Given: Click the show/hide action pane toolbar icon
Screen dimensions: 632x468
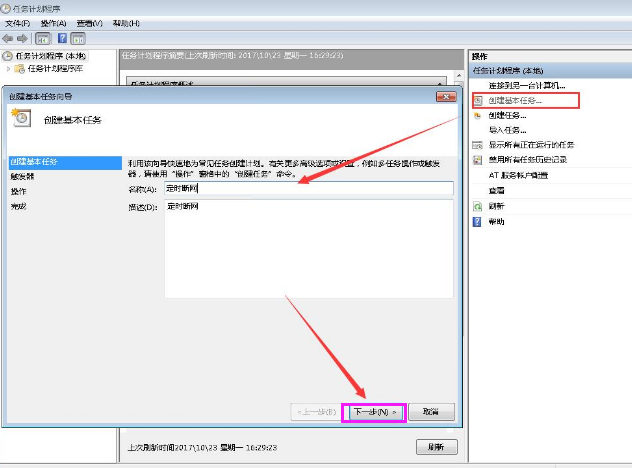Looking at the screenshot, I should click(x=78, y=38).
